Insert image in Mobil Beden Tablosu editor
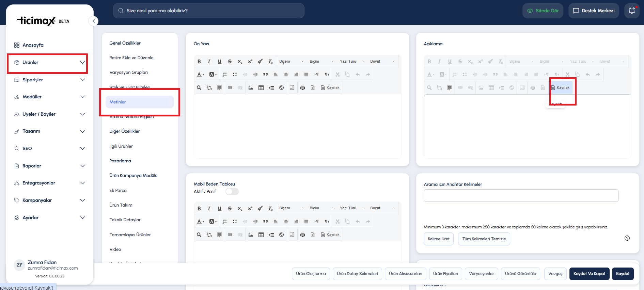This screenshot has height=290, width=644. pos(251,235)
